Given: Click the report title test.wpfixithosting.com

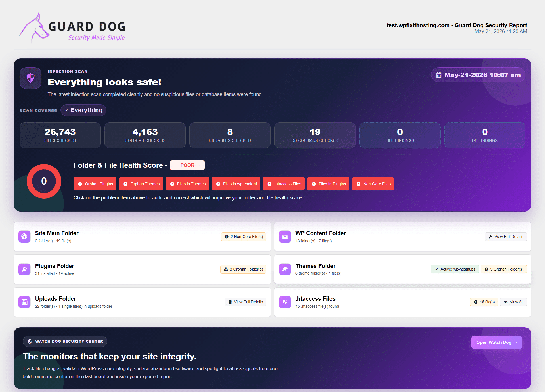Looking at the screenshot, I should (457, 25).
